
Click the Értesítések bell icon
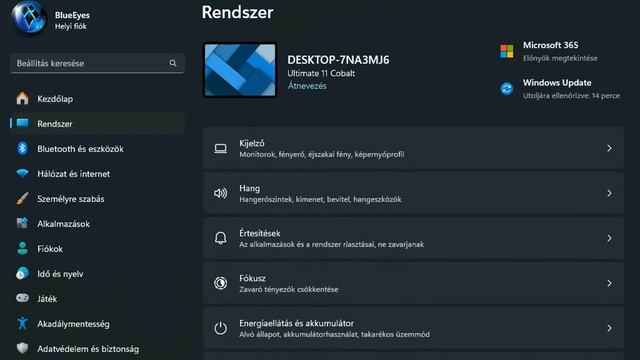221,238
